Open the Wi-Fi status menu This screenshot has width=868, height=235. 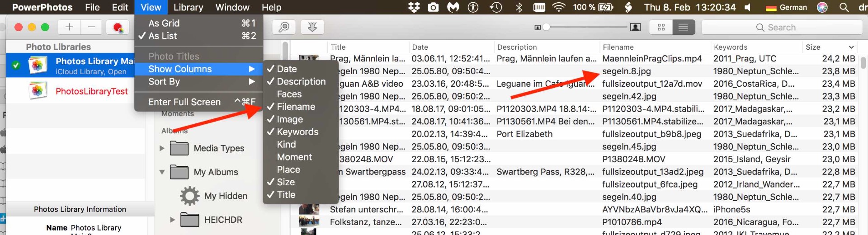559,7
